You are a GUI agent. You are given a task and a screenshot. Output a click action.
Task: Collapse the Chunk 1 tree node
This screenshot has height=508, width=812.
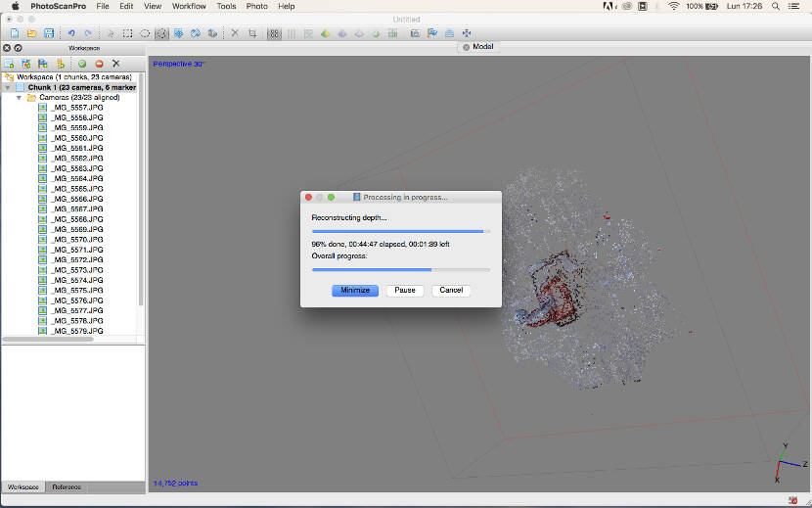click(7, 88)
